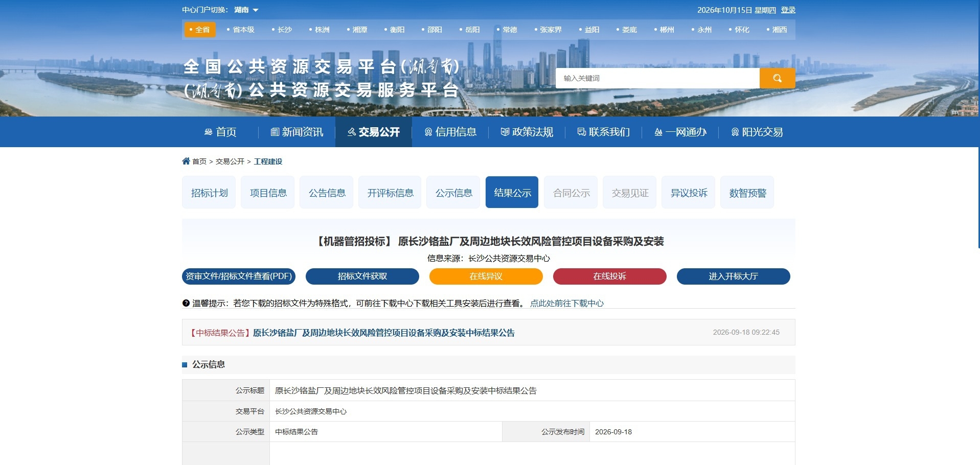Click the 交易公开 nav icon
Screen dimensions: 980x465
[x=352, y=132]
